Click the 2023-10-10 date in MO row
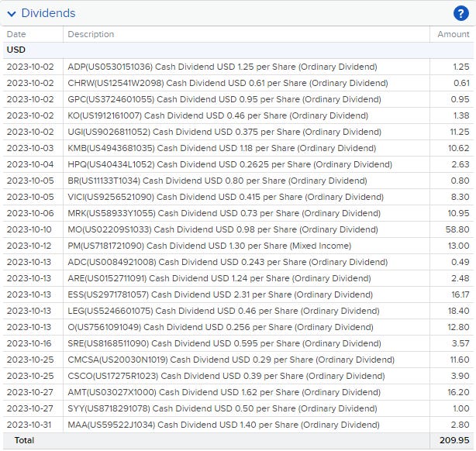476x451 pixels. coord(29,229)
